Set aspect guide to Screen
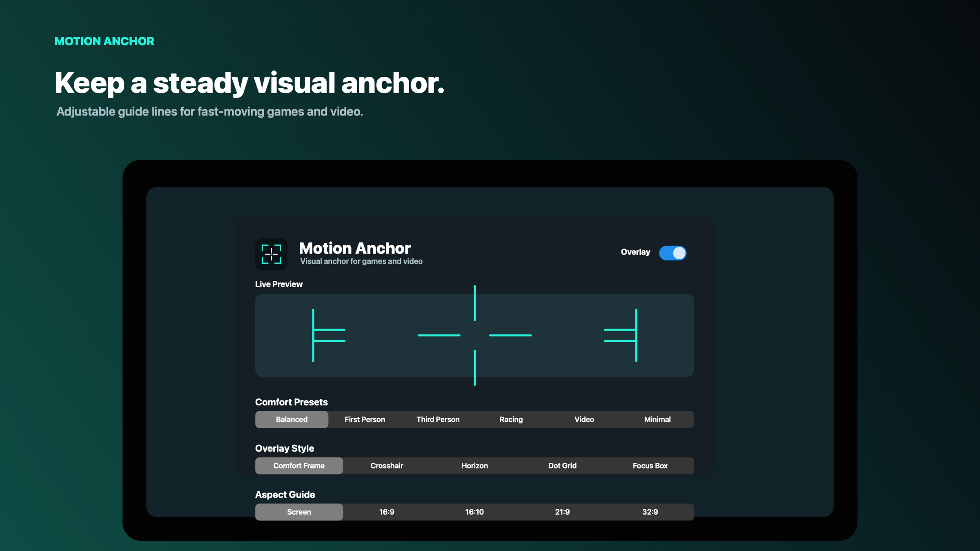980x551 pixels. (x=299, y=512)
